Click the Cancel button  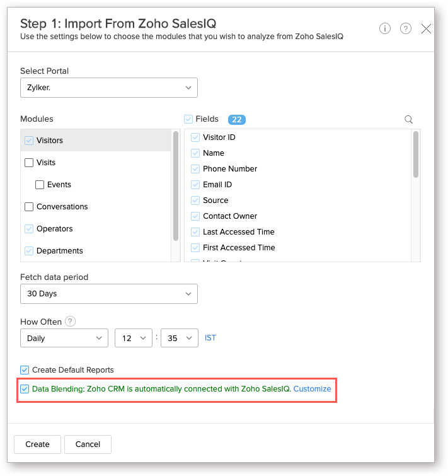[x=88, y=444]
